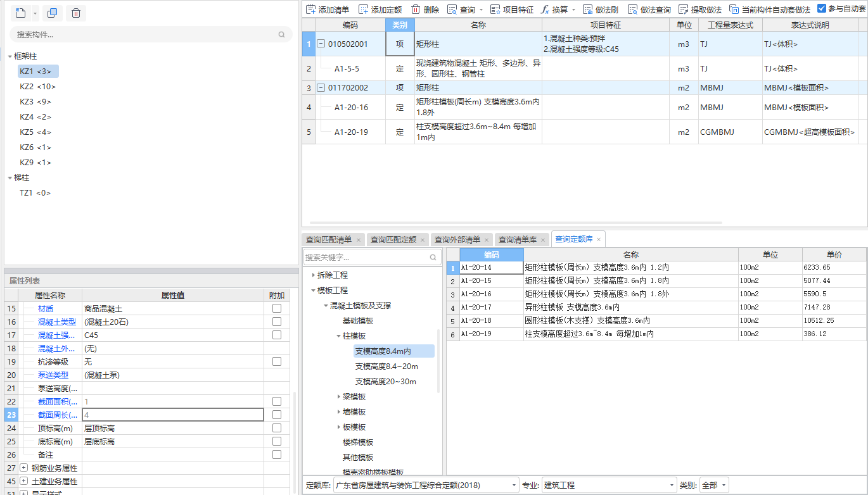Select 支模高度8.4~20m tree node
Viewport: 868px width, 495px height.
coord(386,367)
